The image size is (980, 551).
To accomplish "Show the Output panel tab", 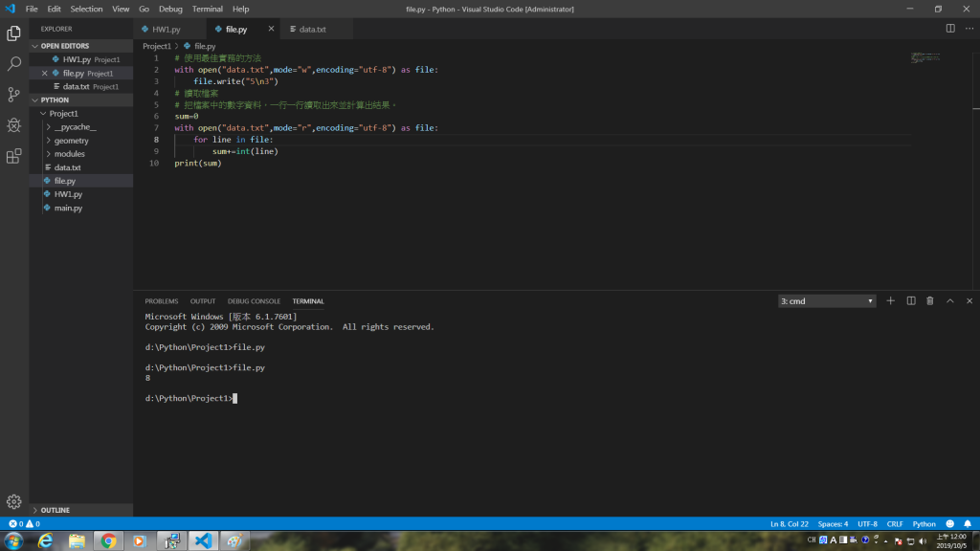I will click(x=203, y=301).
